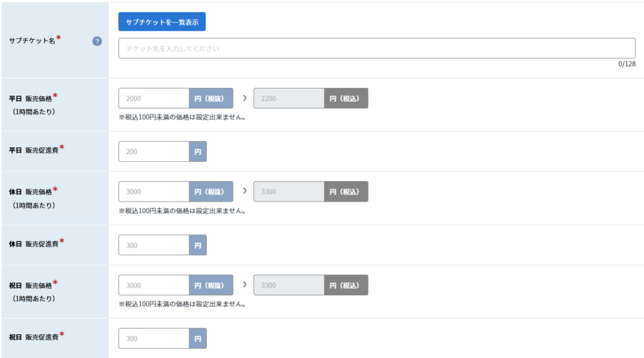The image size is (644, 358).
Task: Click the サブチケットを一覧表示 button
Action: [x=162, y=22]
